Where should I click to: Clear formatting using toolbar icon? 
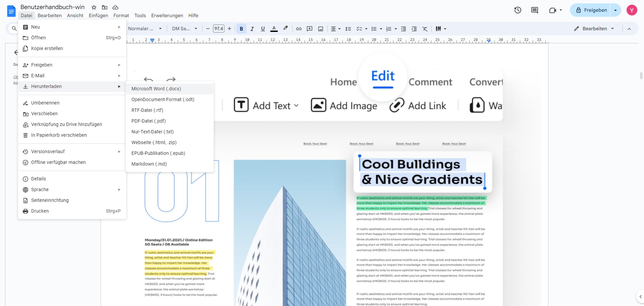pyautogui.click(x=425, y=29)
